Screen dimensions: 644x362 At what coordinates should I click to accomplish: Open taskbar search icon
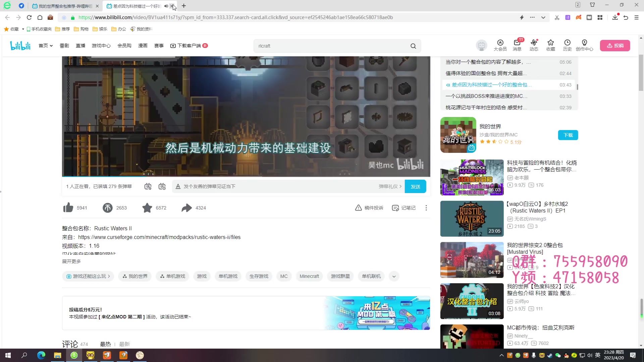tap(24, 355)
